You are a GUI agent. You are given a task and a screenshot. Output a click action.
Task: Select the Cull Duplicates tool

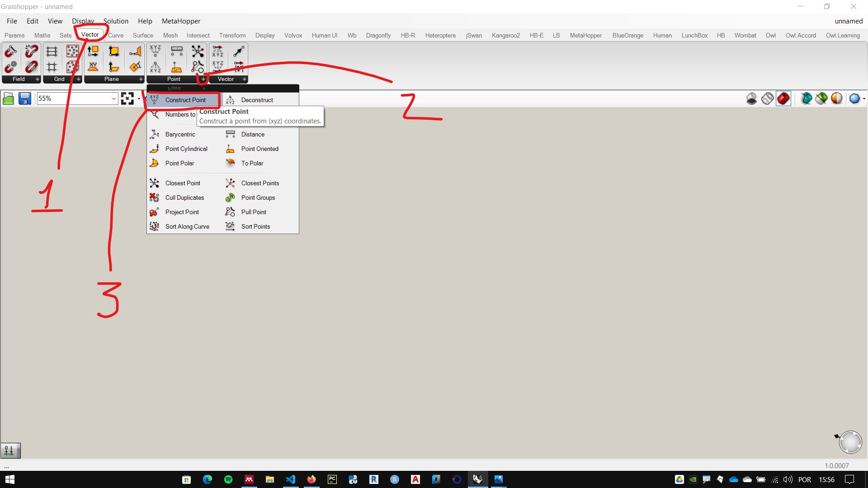[x=185, y=197]
